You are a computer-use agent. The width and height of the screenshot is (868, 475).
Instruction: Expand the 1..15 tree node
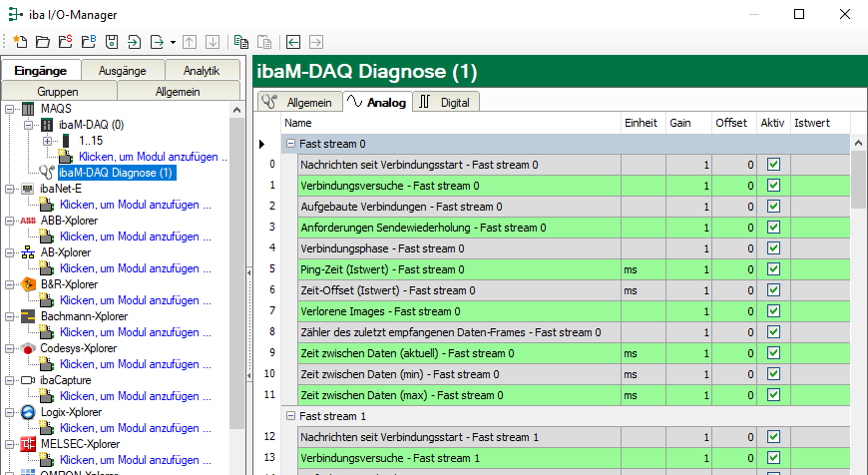(47, 141)
